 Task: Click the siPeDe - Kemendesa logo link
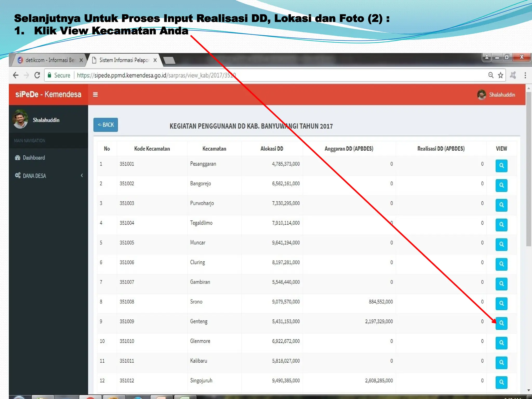click(48, 95)
